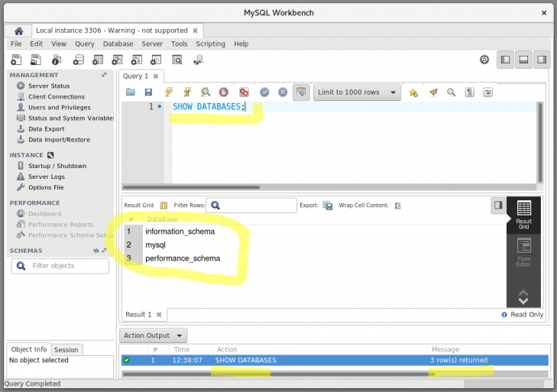Click the export recordset icon
The image size is (557, 392).
point(328,206)
